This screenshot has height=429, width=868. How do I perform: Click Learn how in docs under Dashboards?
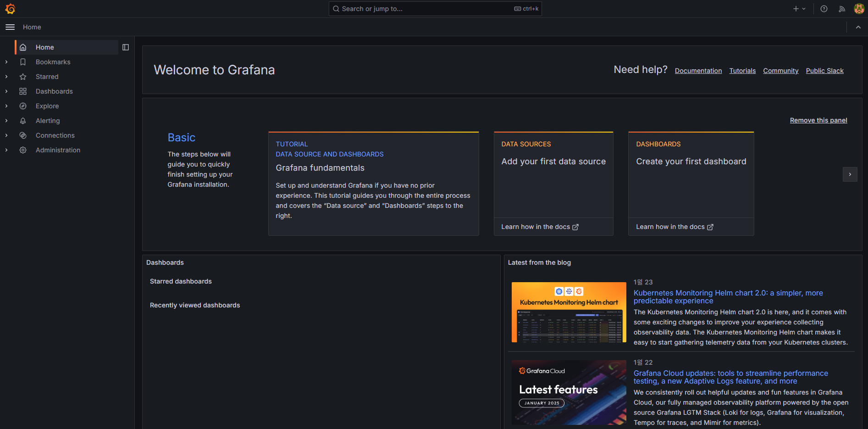coord(674,227)
